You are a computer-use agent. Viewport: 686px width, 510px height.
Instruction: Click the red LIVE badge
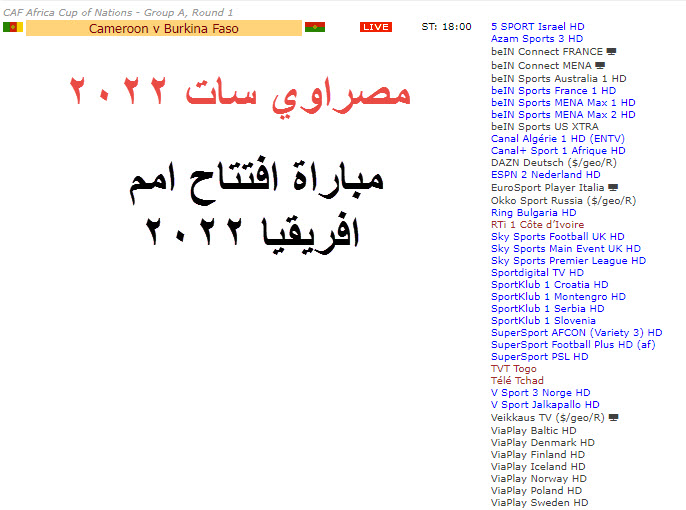[x=376, y=27]
